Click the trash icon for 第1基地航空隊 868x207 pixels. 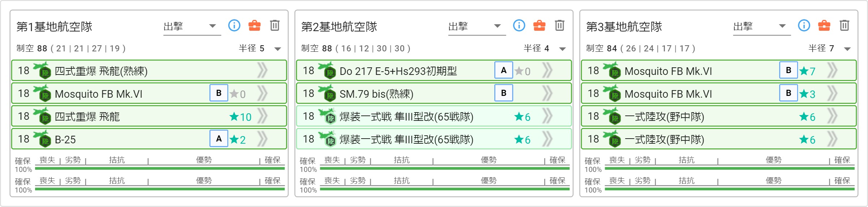tap(275, 26)
